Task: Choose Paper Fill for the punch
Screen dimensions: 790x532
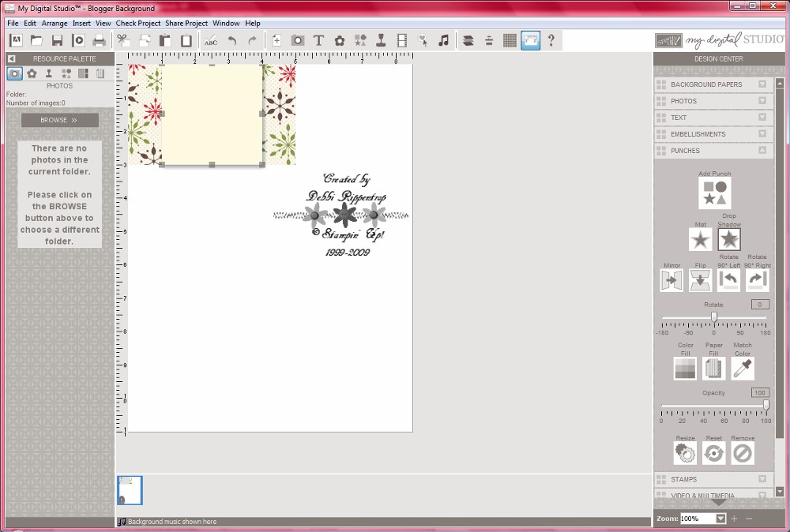Action: 714,369
